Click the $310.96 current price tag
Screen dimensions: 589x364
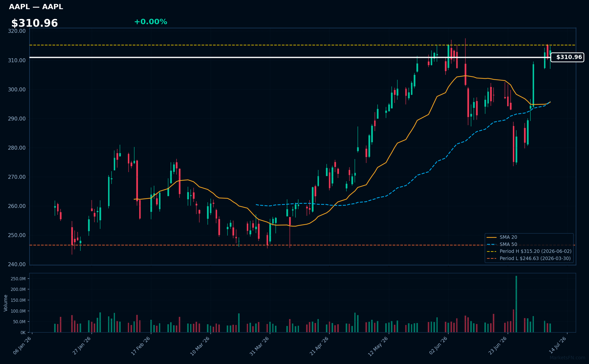(567, 57)
